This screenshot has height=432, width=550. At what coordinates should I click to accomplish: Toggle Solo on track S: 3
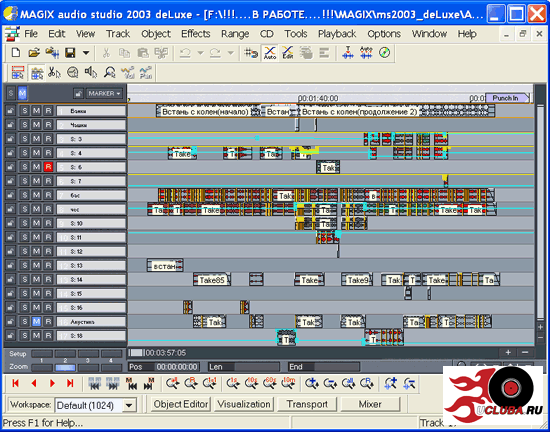[x=24, y=139]
